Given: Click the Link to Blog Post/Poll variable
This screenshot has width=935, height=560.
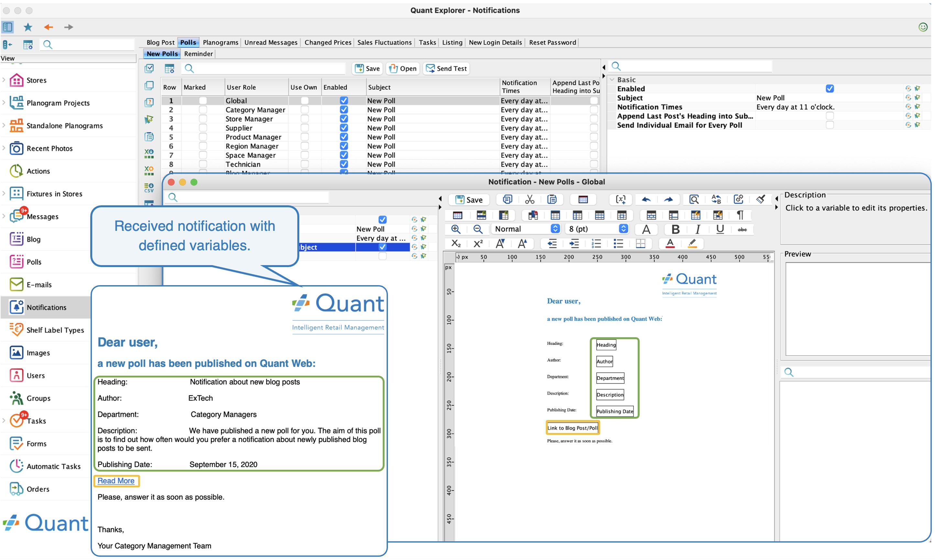Looking at the screenshot, I should point(572,428).
